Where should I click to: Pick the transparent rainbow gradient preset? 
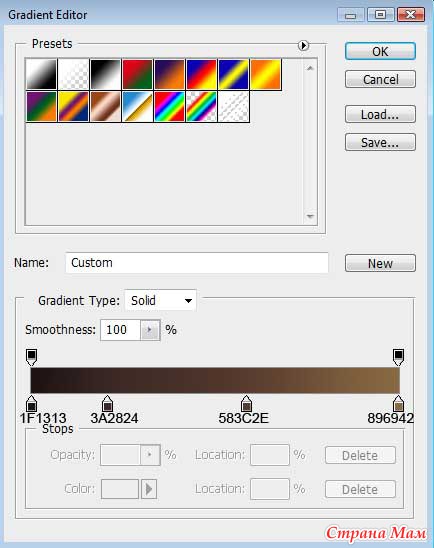201,106
